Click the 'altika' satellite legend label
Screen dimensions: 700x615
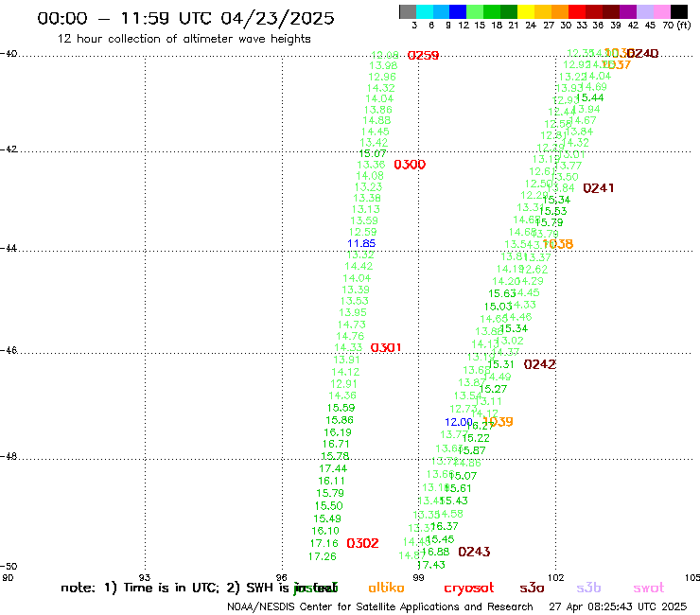click(x=387, y=588)
